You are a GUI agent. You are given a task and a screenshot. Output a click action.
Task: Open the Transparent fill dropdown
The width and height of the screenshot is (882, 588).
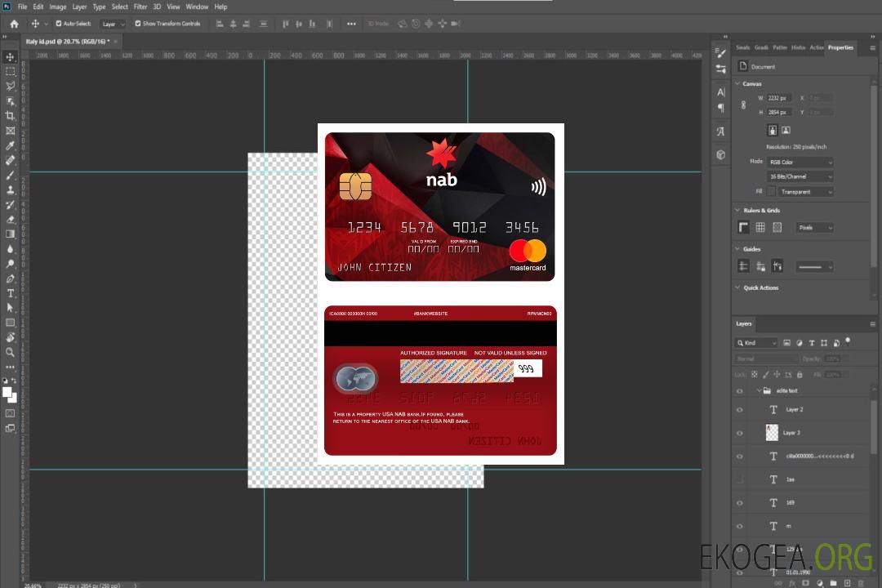pos(805,192)
